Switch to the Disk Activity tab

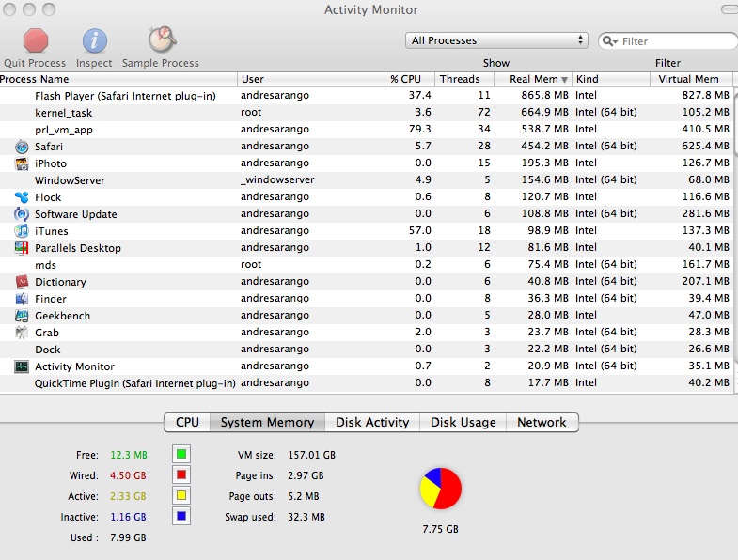pyautogui.click(x=372, y=422)
